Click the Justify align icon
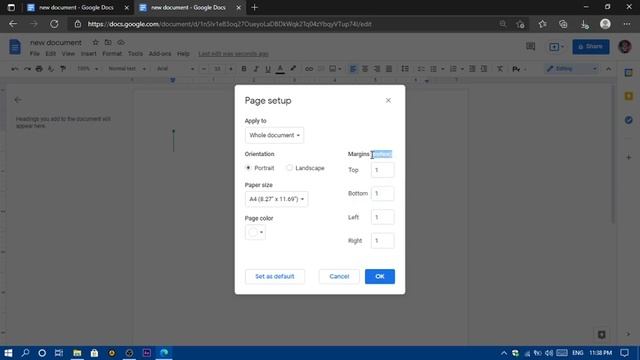 coord(389,69)
